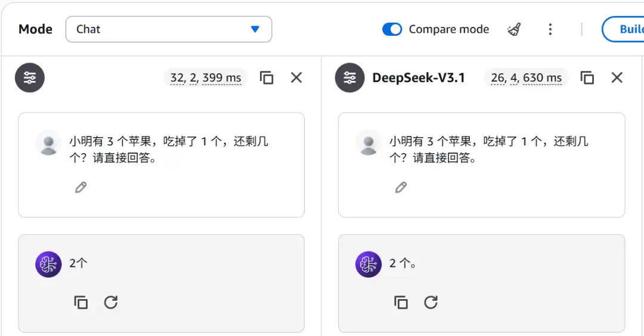Copy the left response "2个"
The height and width of the screenshot is (336, 644).
click(x=81, y=302)
